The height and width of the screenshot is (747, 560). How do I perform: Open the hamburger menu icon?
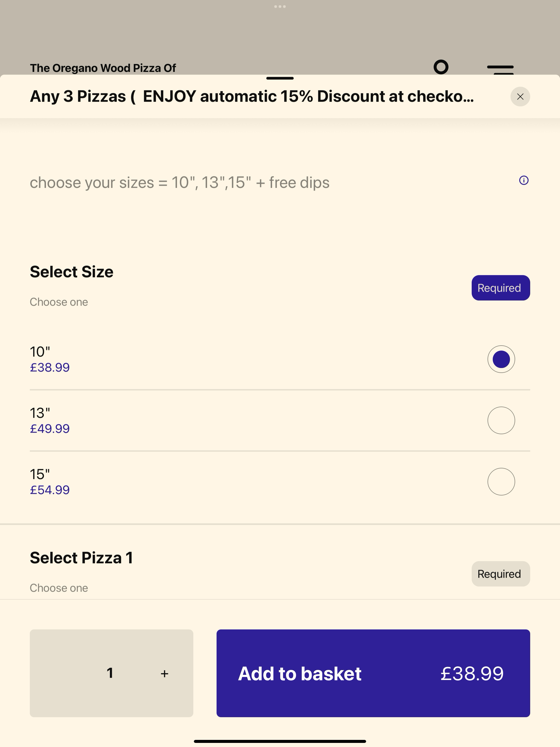(500, 69)
